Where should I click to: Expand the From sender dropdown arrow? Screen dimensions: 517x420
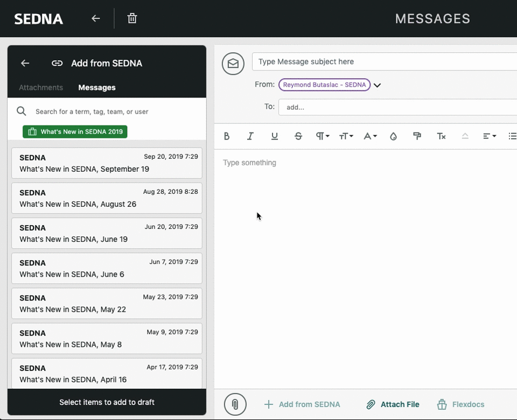[377, 85]
